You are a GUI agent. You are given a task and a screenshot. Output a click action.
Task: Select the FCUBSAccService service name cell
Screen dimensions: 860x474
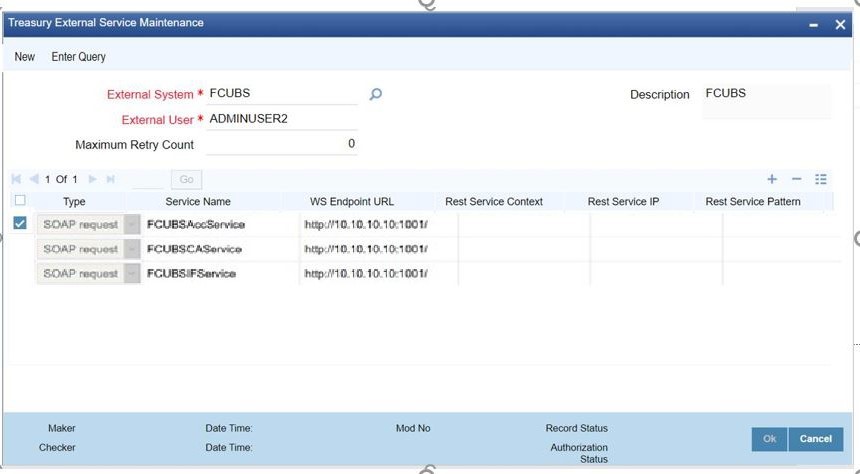219,224
